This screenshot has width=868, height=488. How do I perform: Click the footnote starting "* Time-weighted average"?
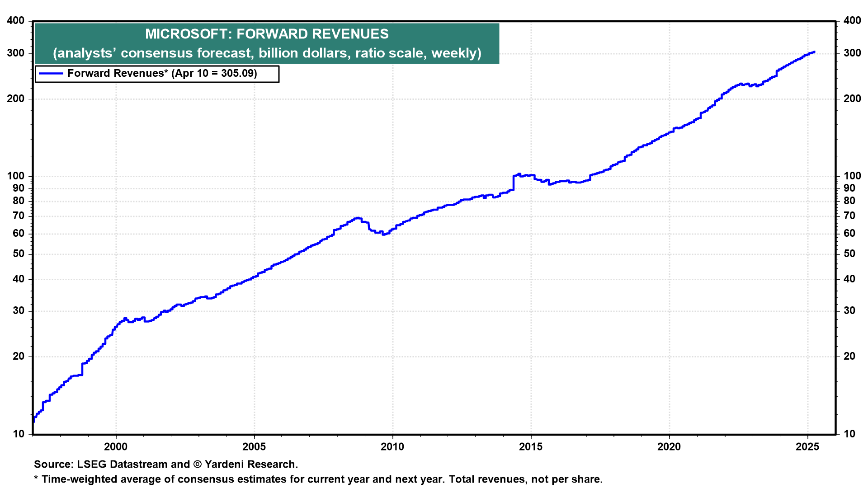318,479
